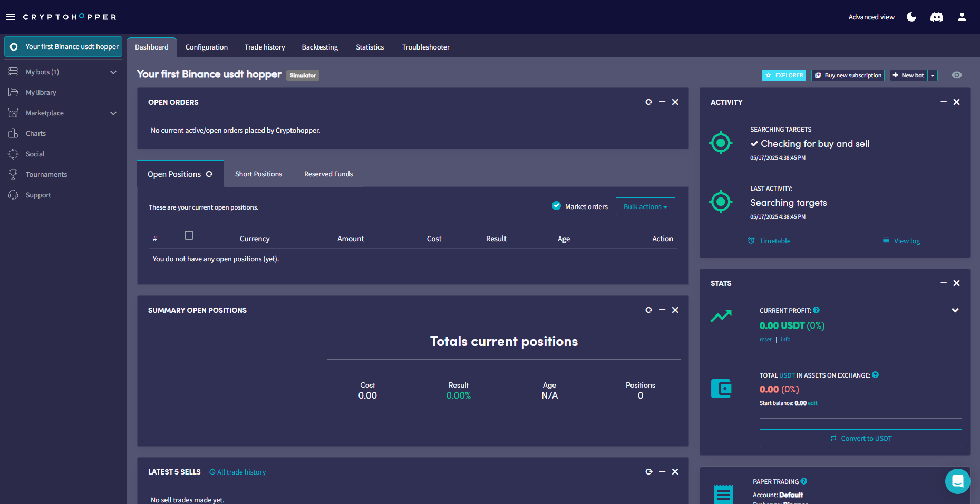Screen dimensions: 980x504
Task: Toggle dark mode moon icon
Action: (911, 17)
